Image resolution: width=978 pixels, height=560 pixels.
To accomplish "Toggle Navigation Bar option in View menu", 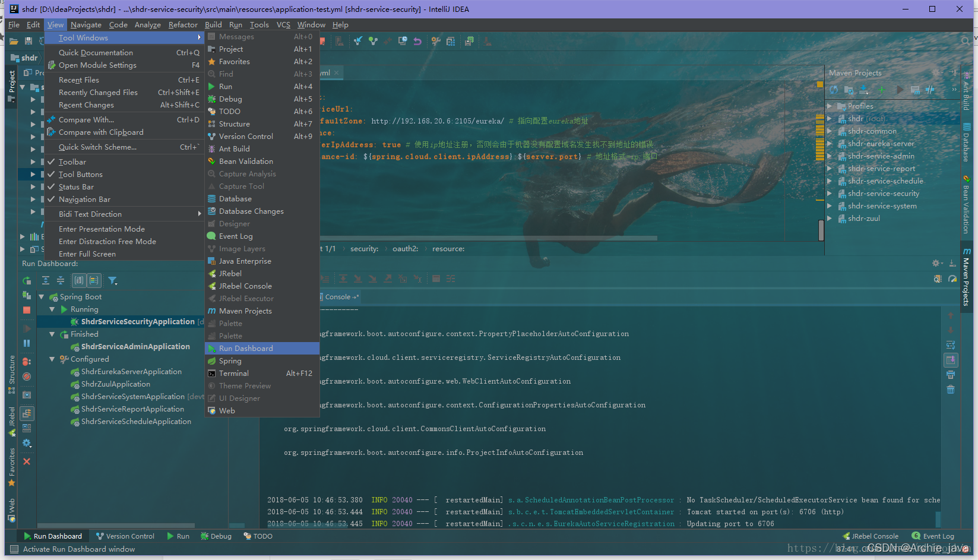I will click(x=125, y=199).
